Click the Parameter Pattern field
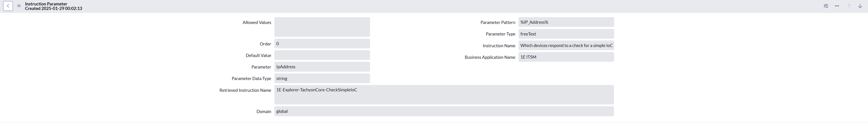 coord(566,22)
